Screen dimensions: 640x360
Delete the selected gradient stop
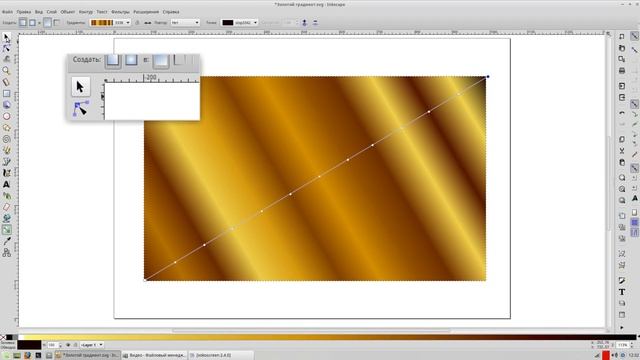coord(315,23)
